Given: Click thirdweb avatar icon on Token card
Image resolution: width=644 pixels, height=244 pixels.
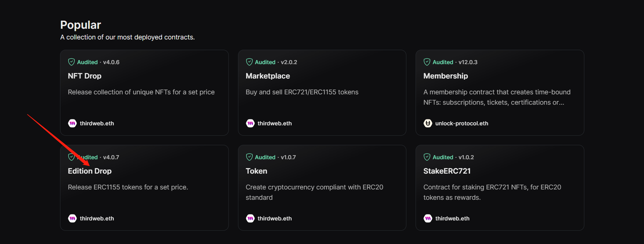Looking at the screenshot, I should tap(250, 218).
